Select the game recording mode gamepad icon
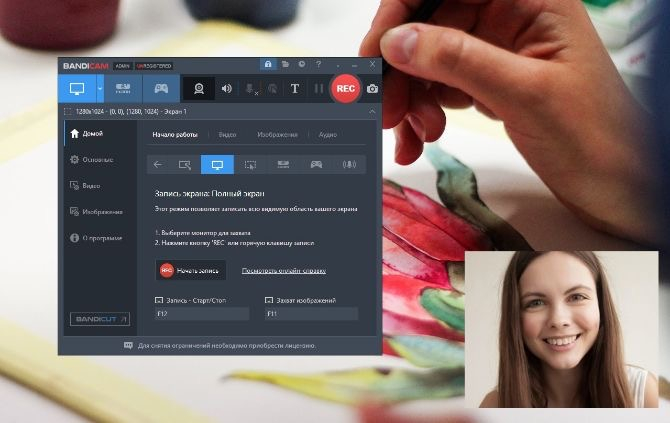 [161, 88]
